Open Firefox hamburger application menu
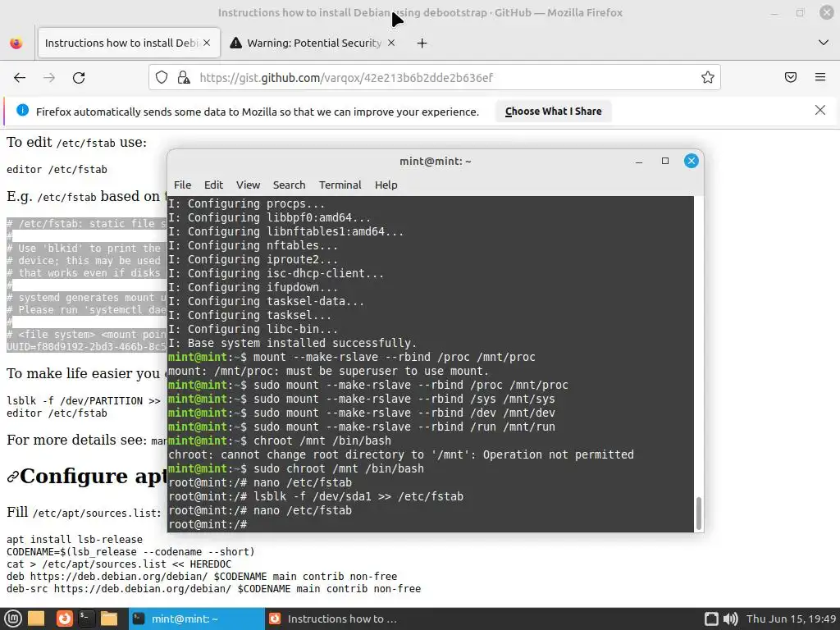 [820, 78]
